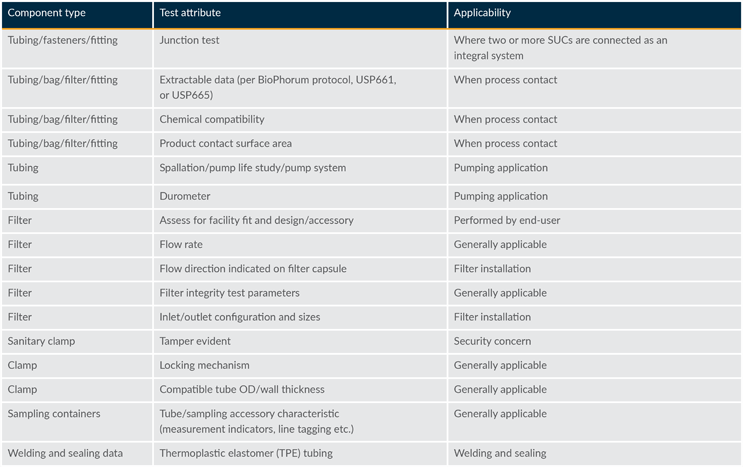The width and height of the screenshot is (743, 467).
Task: Click the Applicability column header
Action: (x=482, y=14)
